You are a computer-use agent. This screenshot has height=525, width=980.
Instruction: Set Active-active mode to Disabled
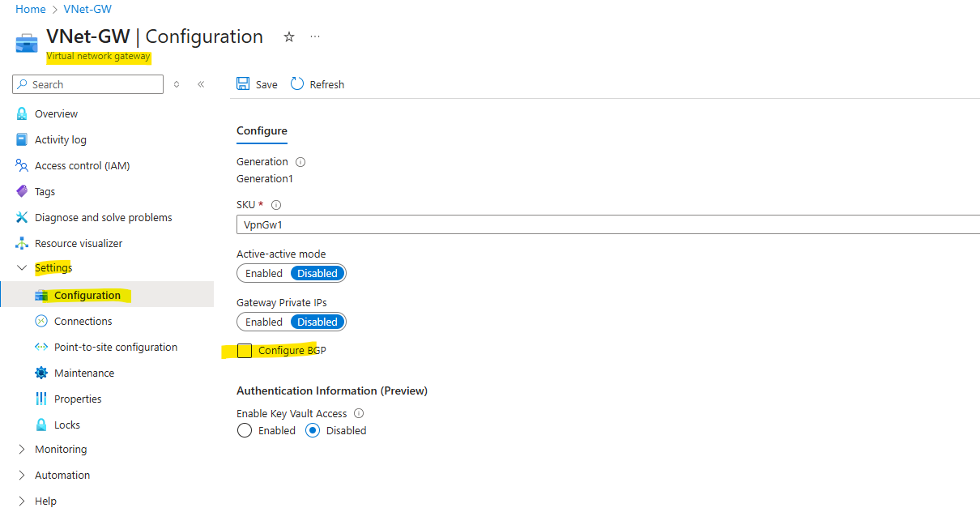click(317, 273)
